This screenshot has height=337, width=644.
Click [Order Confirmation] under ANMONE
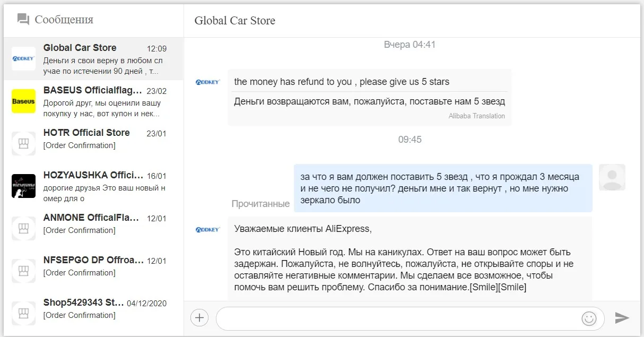point(80,230)
